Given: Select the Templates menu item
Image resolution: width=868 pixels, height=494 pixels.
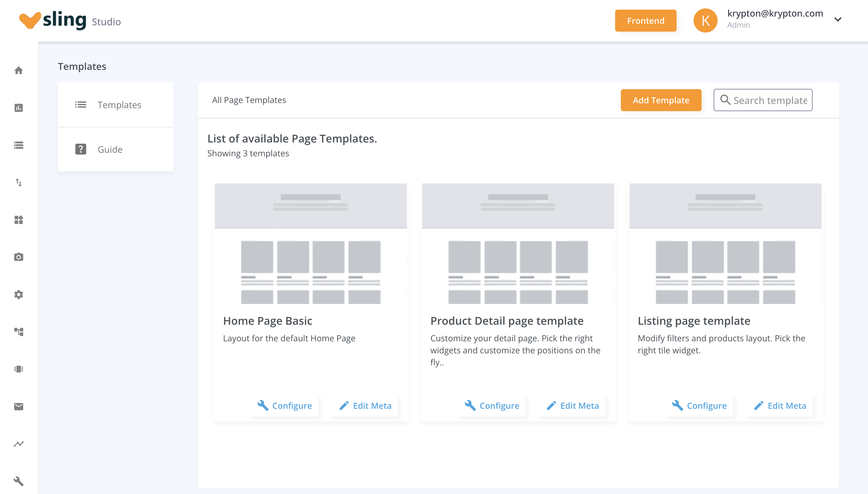Looking at the screenshot, I should pyautogui.click(x=116, y=105).
